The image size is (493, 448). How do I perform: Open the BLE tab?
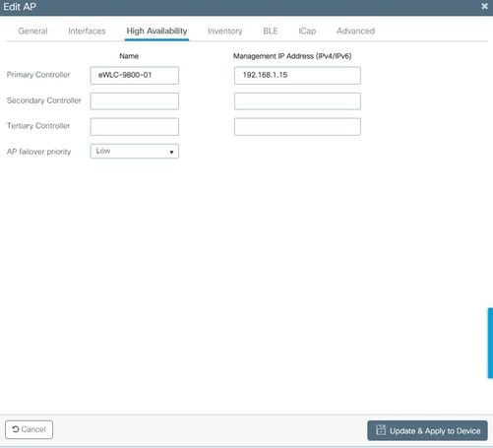[271, 31]
